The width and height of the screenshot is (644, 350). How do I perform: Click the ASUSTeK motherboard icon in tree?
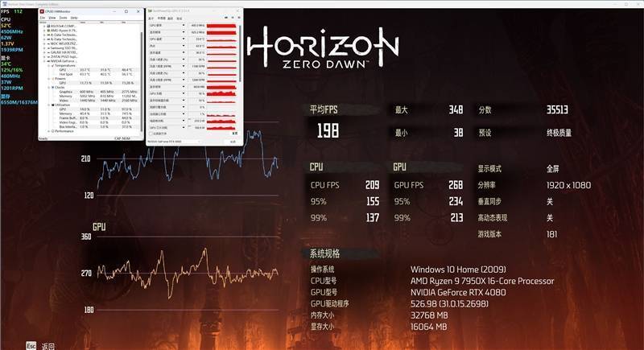[x=48, y=26]
